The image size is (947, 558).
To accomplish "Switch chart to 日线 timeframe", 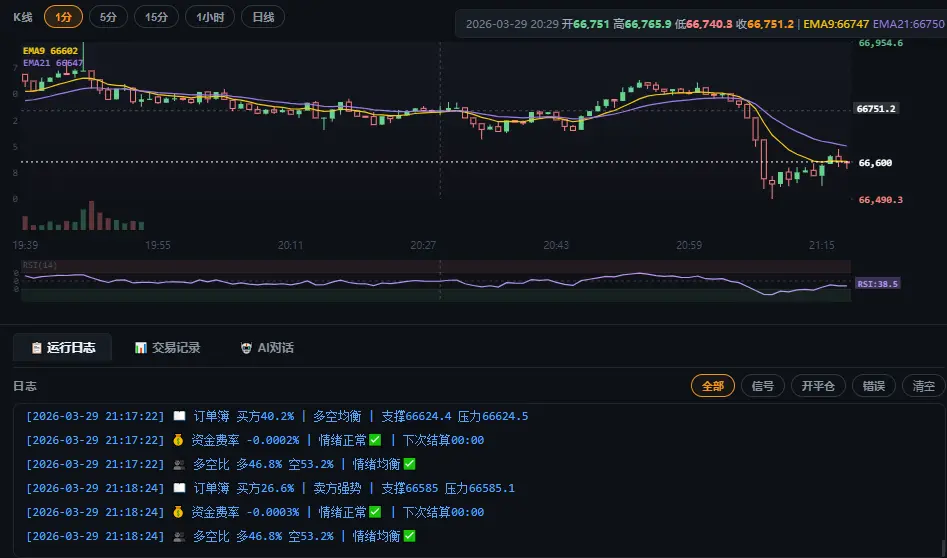I will click(x=263, y=17).
